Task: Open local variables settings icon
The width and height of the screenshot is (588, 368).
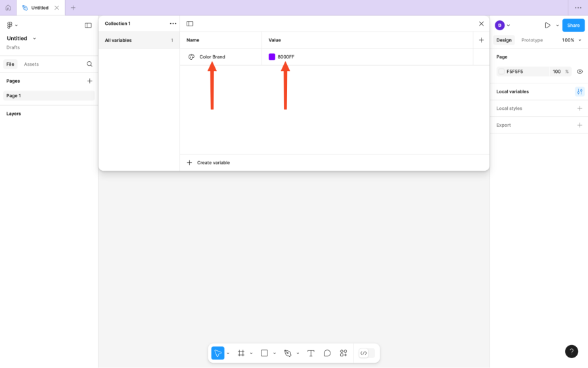Action: (x=579, y=91)
